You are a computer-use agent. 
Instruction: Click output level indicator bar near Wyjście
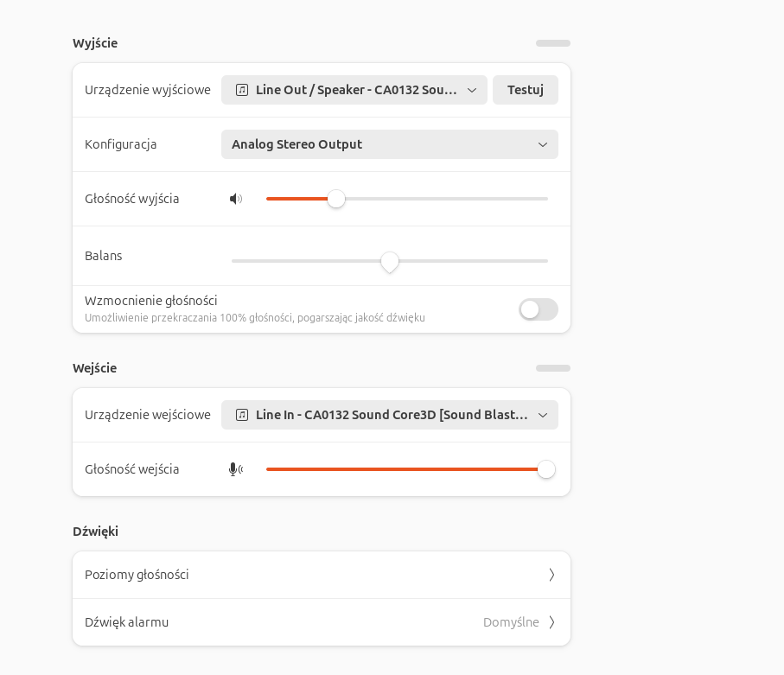pyautogui.click(x=553, y=43)
